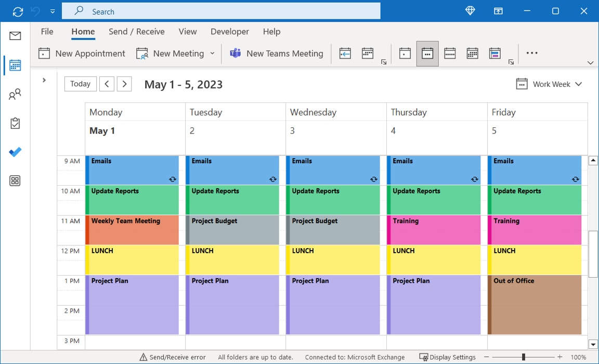The width and height of the screenshot is (599, 364).
Task: Open the People view icon
Action: tap(15, 94)
